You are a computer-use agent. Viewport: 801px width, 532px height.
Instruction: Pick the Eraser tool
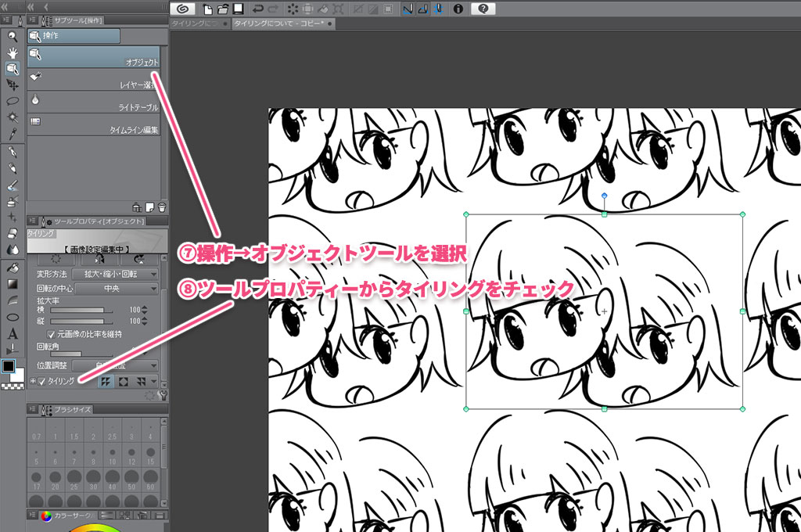13,232
